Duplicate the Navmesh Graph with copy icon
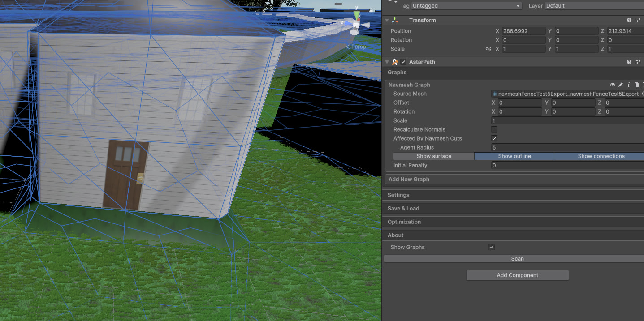The image size is (644, 321). tap(636, 85)
